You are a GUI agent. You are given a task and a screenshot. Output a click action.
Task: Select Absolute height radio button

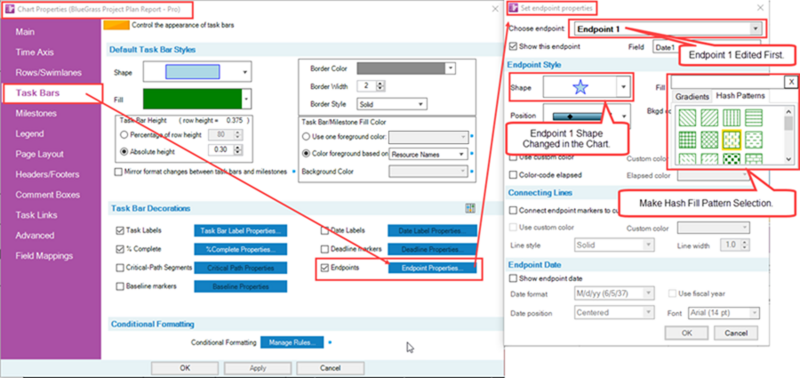pos(123,152)
